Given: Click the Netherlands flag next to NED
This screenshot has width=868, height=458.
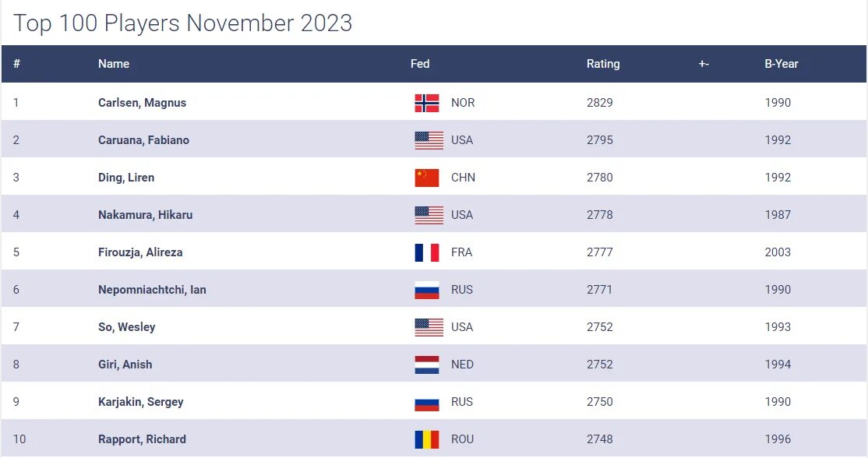Looking at the screenshot, I should point(427,365).
